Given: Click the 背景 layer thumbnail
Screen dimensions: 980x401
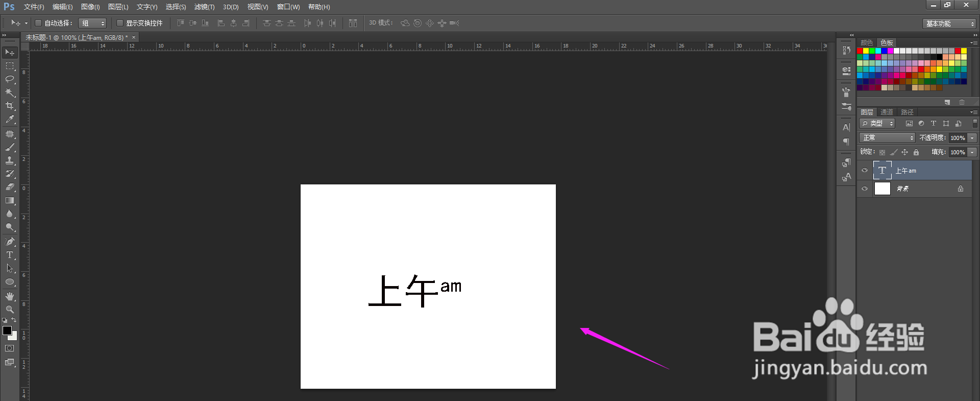Looking at the screenshot, I should point(883,188).
